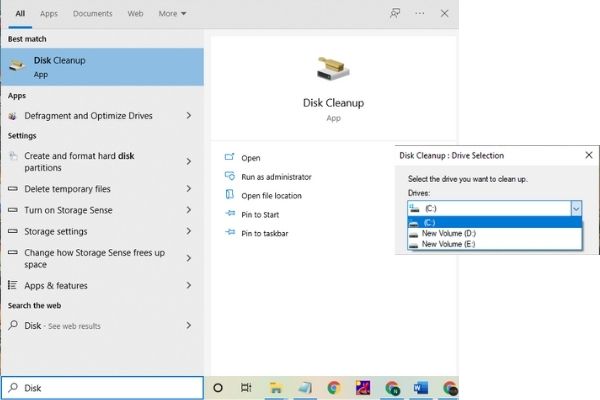
Task: Switch to the Apps tab
Action: pyautogui.click(x=49, y=13)
